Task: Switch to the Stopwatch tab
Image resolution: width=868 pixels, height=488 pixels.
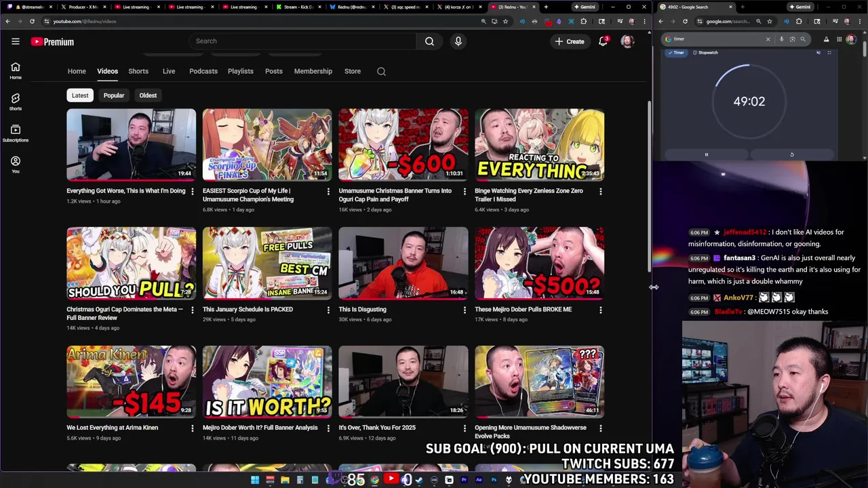Action: [x=705, y=52]
